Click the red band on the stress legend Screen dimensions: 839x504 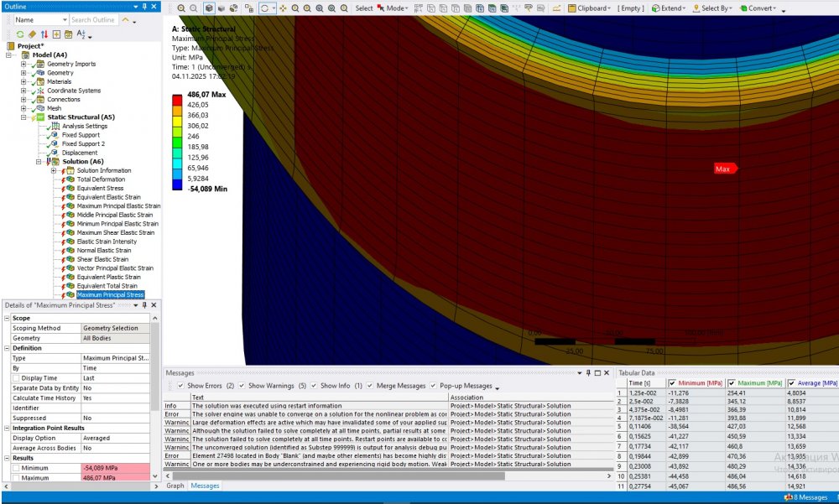(179, 100)
